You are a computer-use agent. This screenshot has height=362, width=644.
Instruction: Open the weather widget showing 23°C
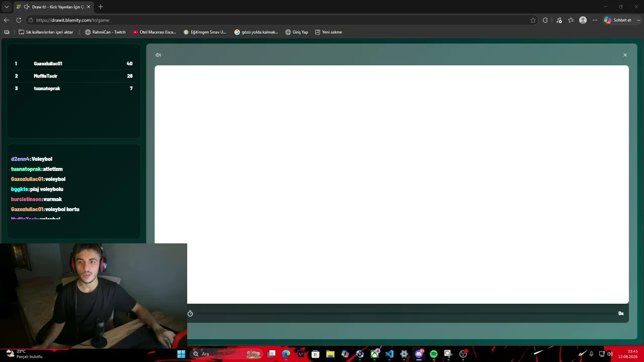point(24,354)
